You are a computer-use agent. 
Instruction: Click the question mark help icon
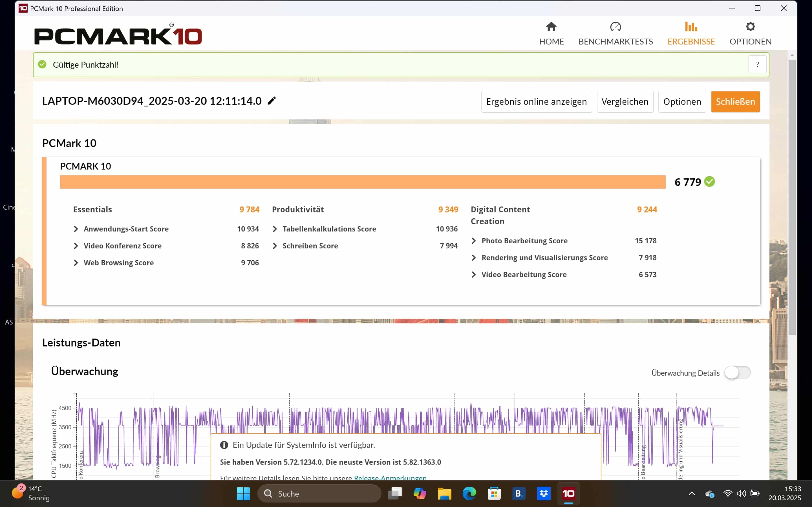coord(757,65)
